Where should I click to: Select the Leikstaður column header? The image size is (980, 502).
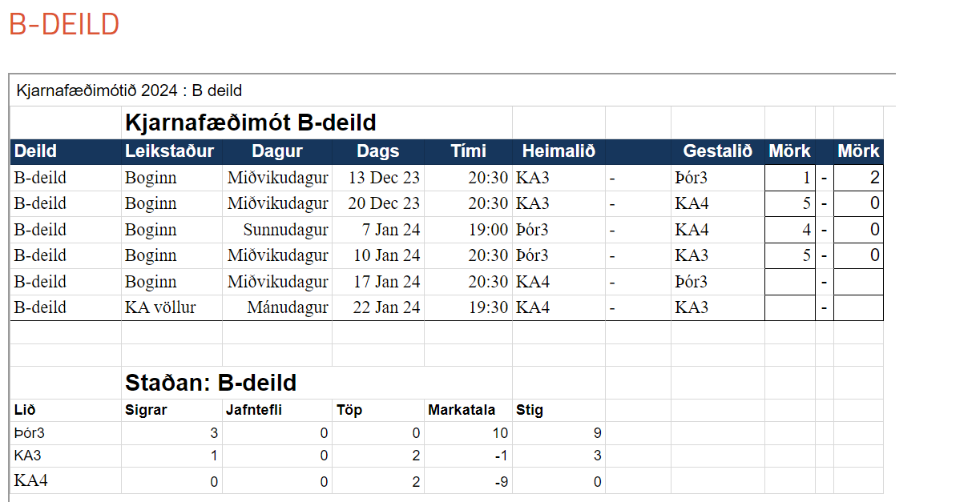pyautogui.click(x=170, y=151)
